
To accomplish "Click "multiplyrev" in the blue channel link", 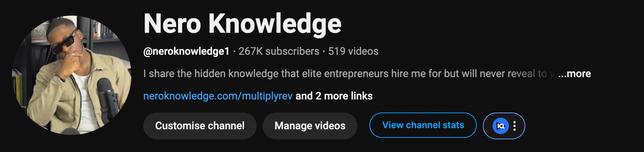I will click(x=267, y=96).
